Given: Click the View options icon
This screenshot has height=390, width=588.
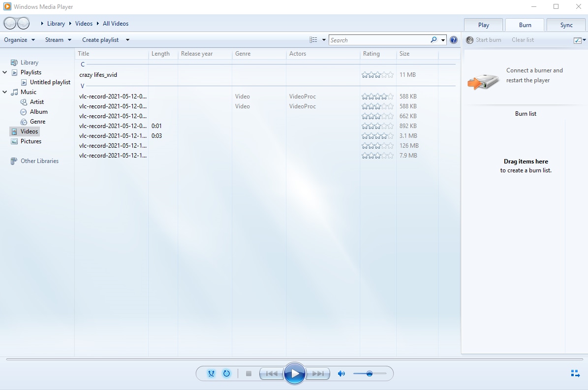Looking at the screenshot, I should (313, 40).
